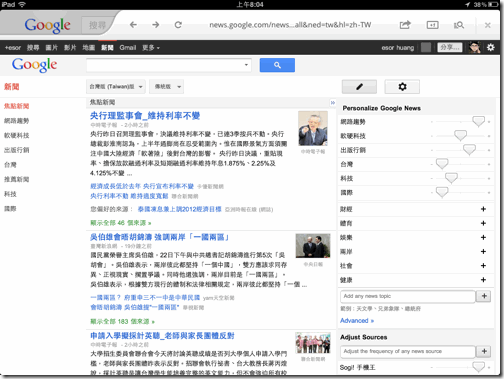Open headline 央行理監事會_維持利率不變
The width and height of the screenshot is (504, 379).
coord(145,116)
